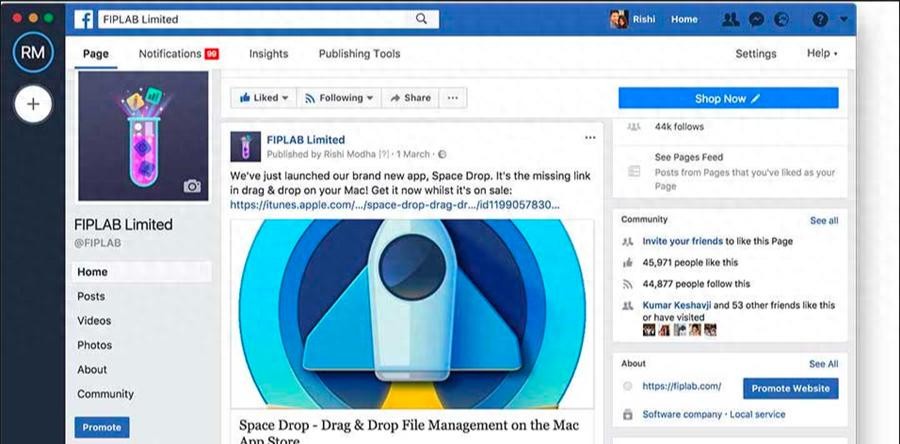Screen dimensions: 900x444
Task: Select the RM account avatar in sidebar
Action: [33, 52]
